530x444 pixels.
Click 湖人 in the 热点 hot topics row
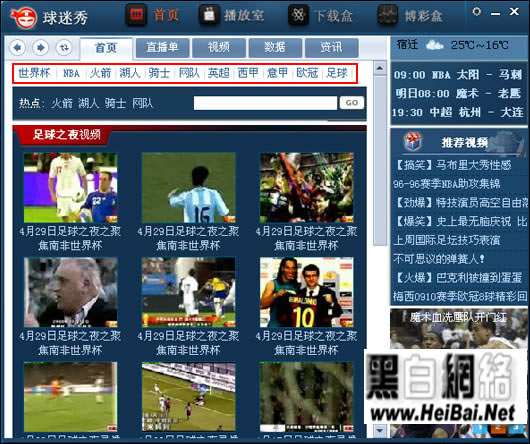pos(89,103)
